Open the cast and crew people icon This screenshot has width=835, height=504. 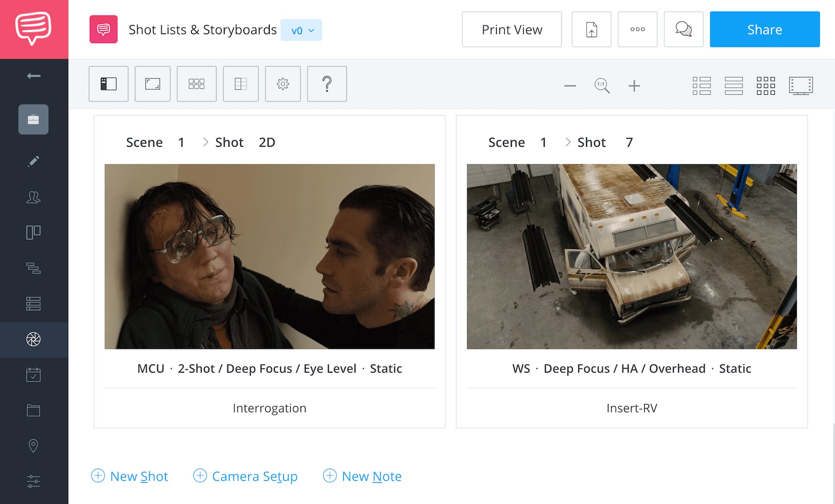(33, 197)
